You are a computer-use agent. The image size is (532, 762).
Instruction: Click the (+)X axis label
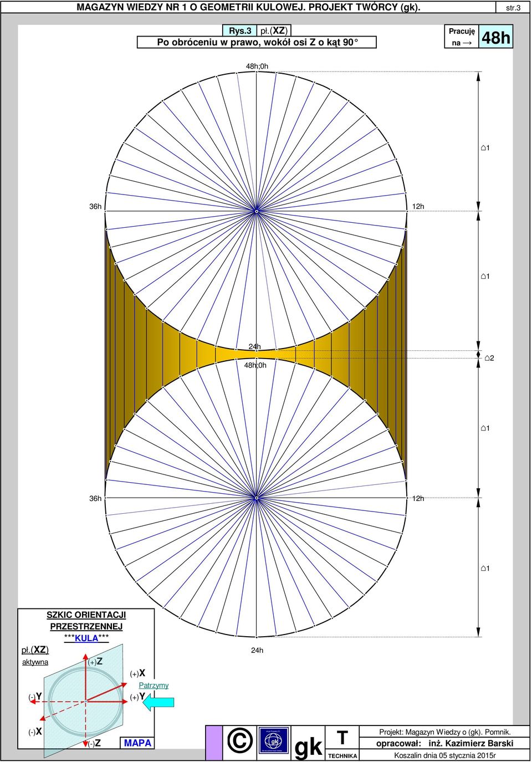[137, 673]
